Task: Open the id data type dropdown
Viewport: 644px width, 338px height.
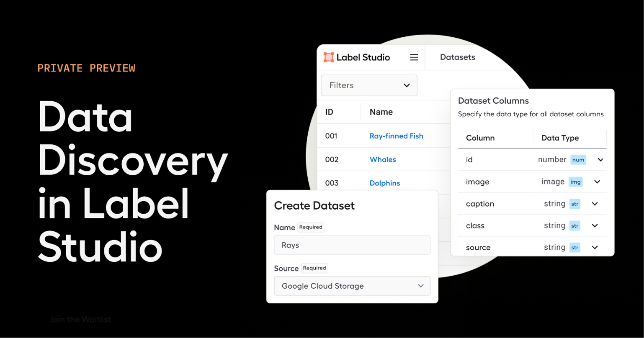Action: click(600, 160)
